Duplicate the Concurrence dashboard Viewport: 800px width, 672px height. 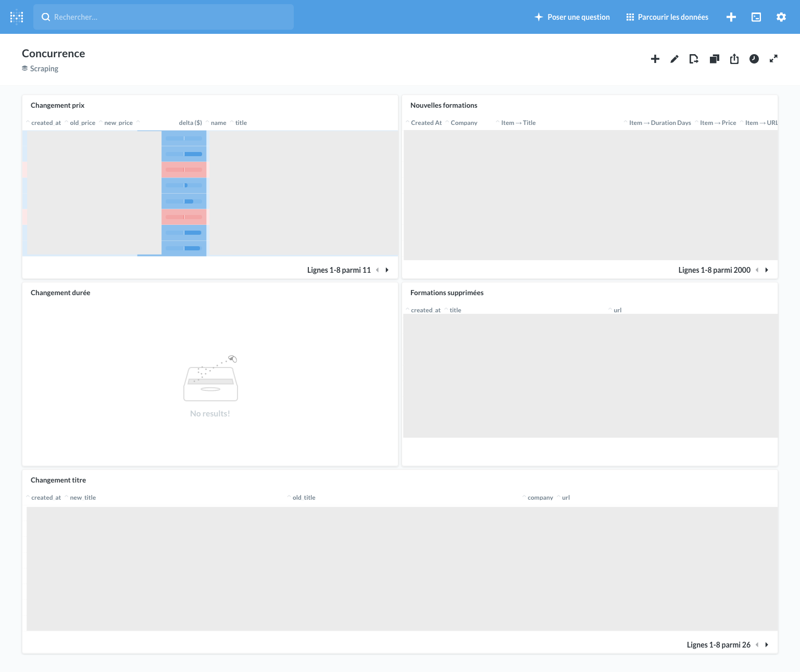(714, 59)
